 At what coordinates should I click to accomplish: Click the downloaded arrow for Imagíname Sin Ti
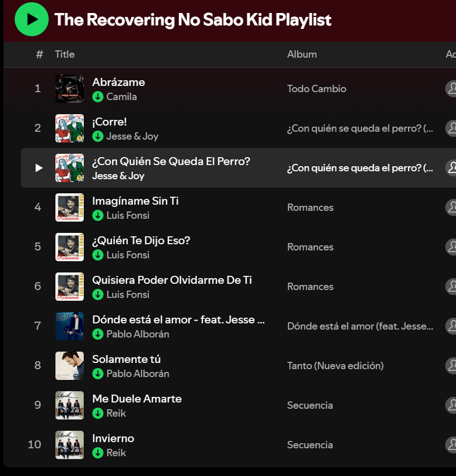[x=98, y=215]
